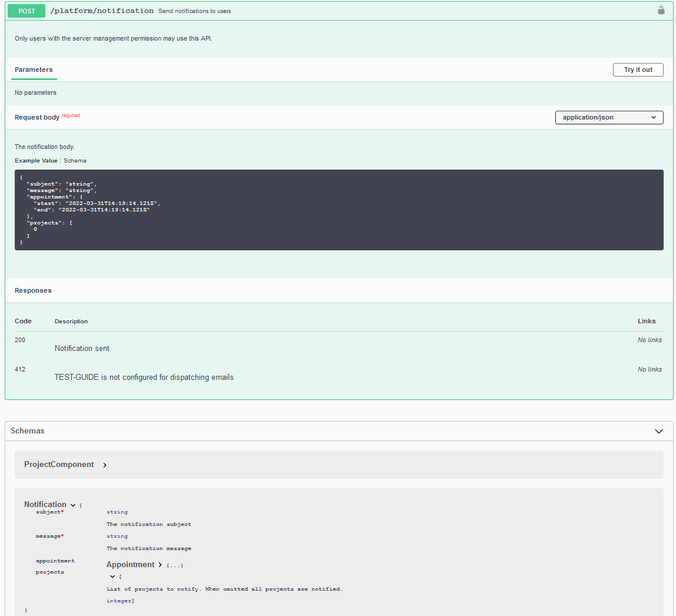Click the Schemas section chevron icon
676x616 pixels.
tap(659, 431)
